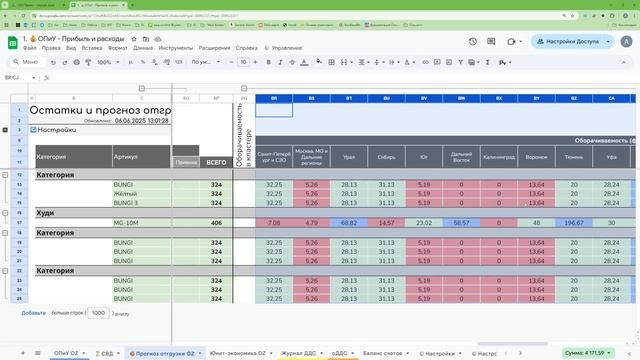
Task: Toggle the Настройки checkbox
Action: click(x=33, y=130)
